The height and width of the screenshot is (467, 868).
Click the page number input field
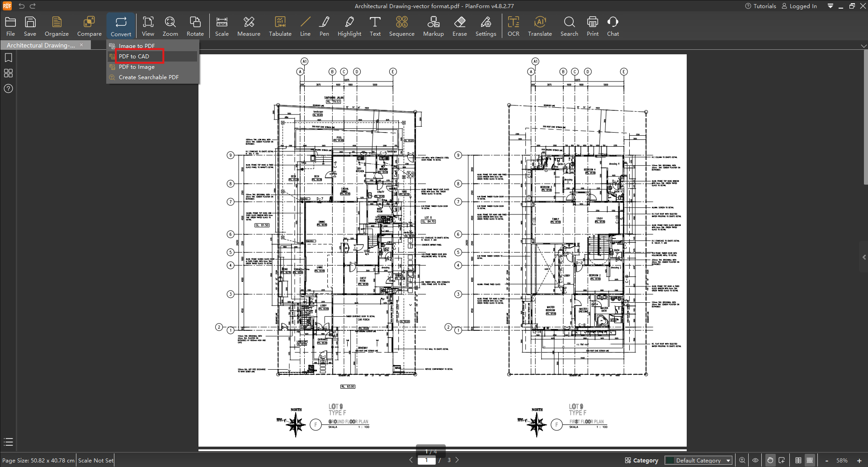tap(426, 460)
